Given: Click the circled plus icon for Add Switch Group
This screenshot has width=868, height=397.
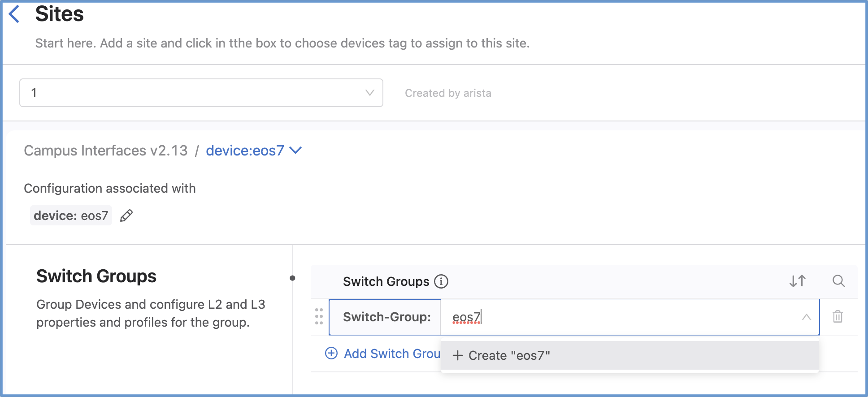Looking at the screenshot, I should [x=331, y=354].
